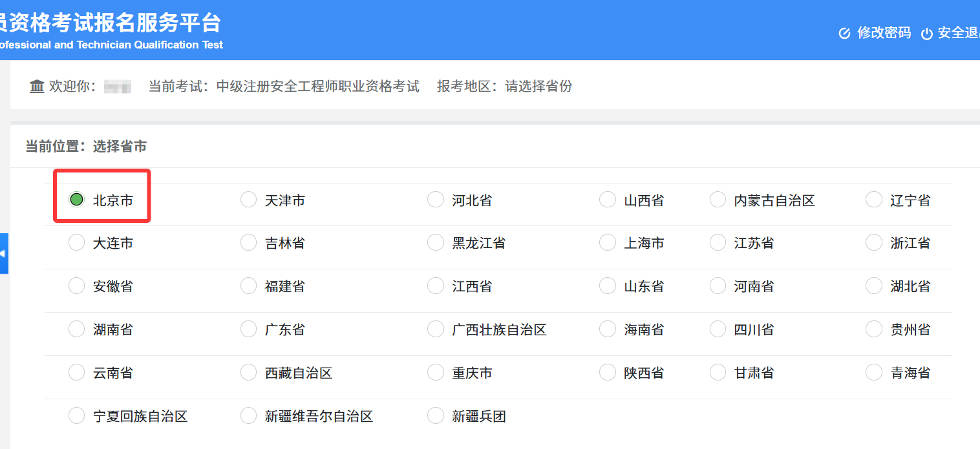Pick 广东省 as the exam region
Image resolution: width=980 pixels, height=449 pixels.
249,329
